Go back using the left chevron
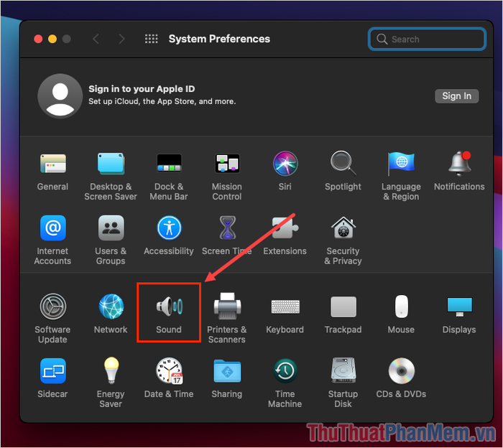 click(96, 39)
